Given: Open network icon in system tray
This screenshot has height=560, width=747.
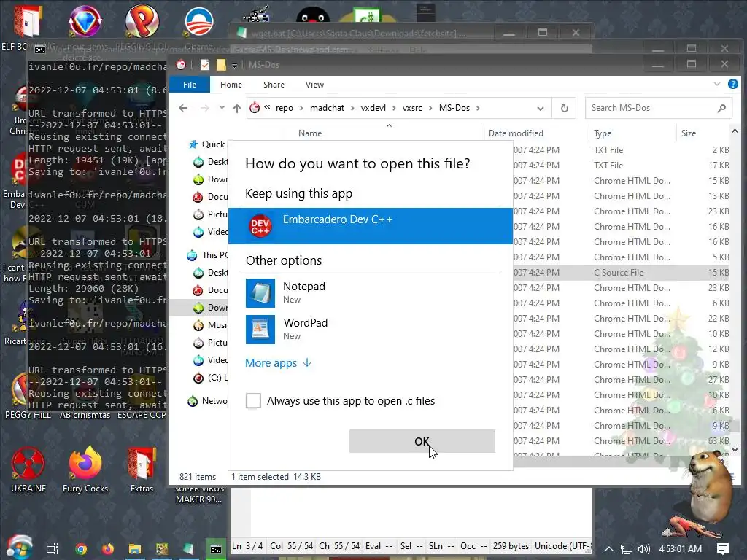Looking at the screenshot, I should (x=627, y=548).
